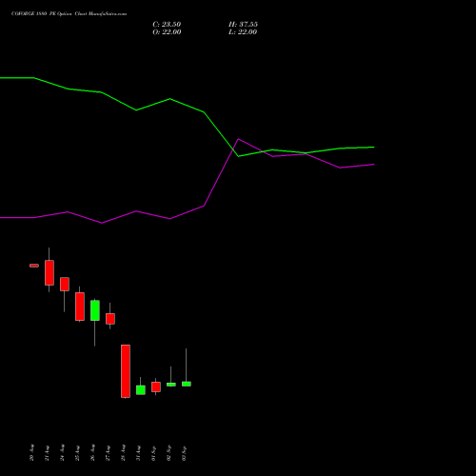Click the green candlestick for 02 Sep
Image resolution: width=476 pixels, height=476 pixels.
pos(171,385)
